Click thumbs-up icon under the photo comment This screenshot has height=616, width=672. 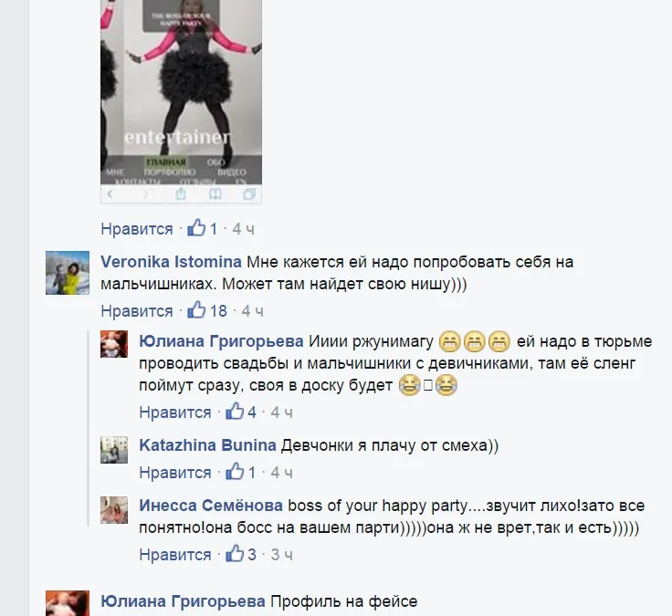196,228
